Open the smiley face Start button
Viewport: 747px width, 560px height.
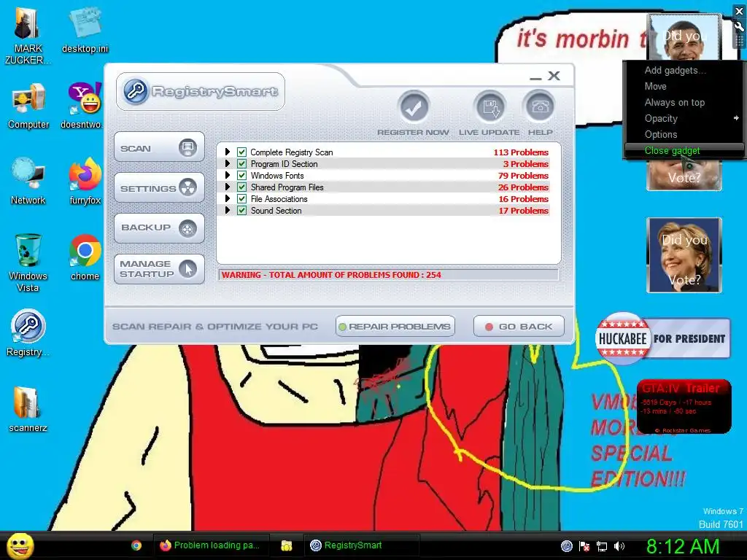click(20, 546)
